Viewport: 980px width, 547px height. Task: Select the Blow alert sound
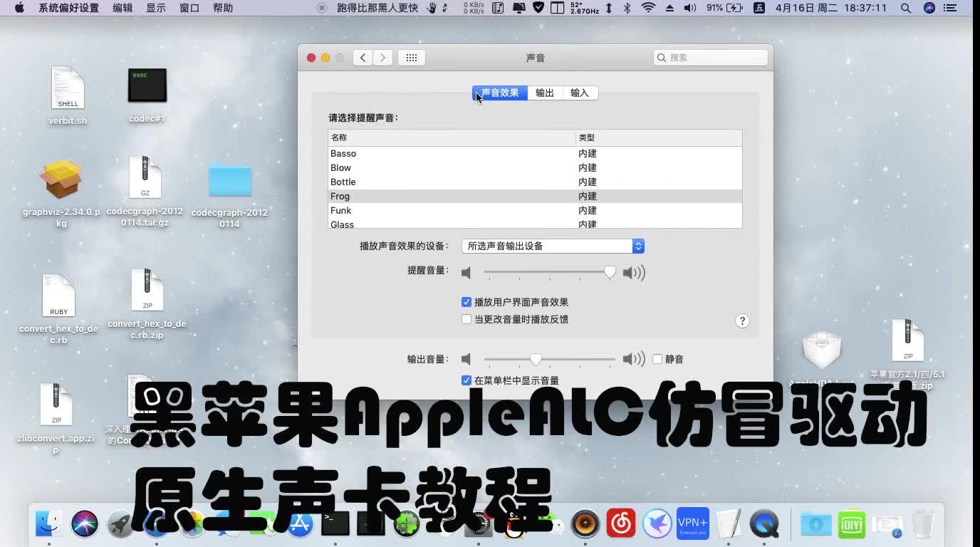coord(535,167)
